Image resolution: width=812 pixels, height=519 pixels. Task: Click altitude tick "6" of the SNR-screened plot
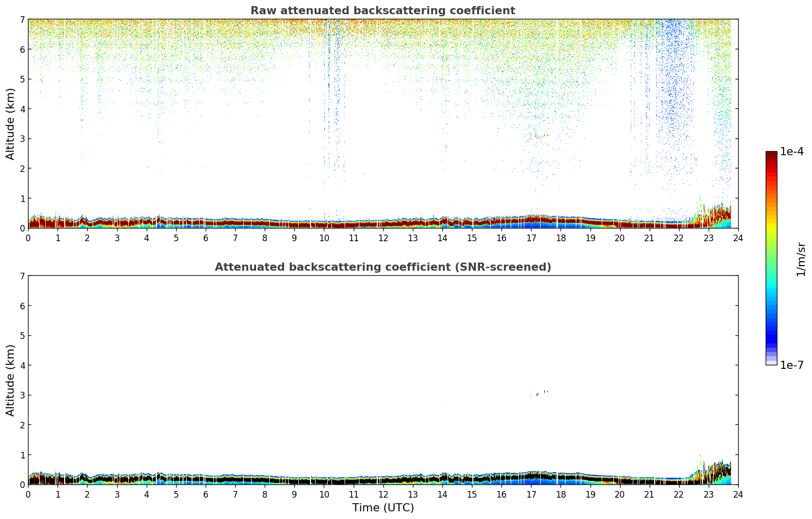[x=22, y=306]
